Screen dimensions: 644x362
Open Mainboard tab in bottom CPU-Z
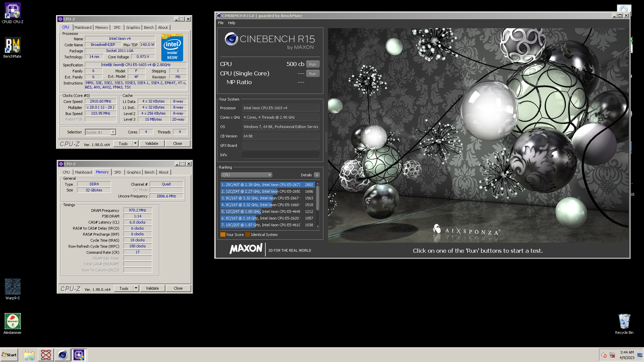click(x=84, y=172)
